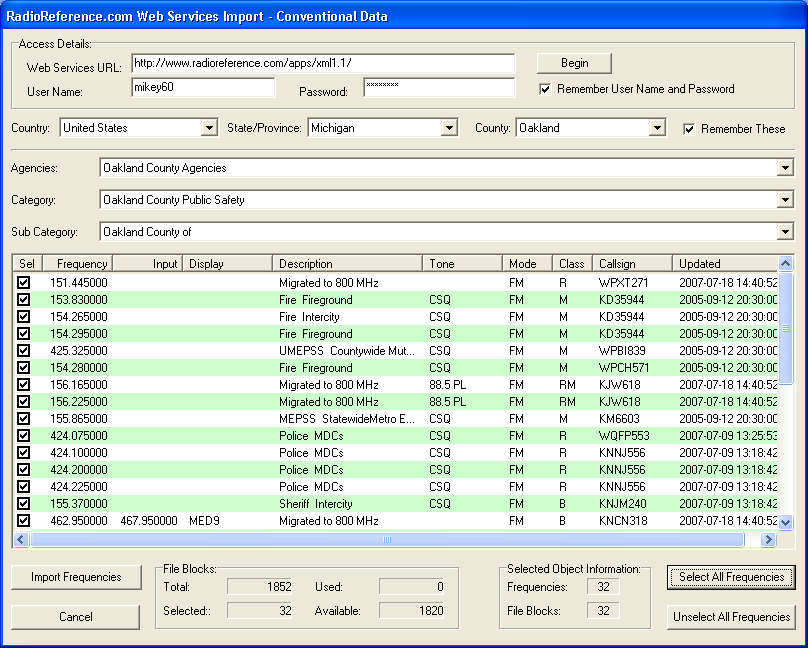
Task: Toggle Remember User Name and Password checkbox
Action: [x=545, y=89]
